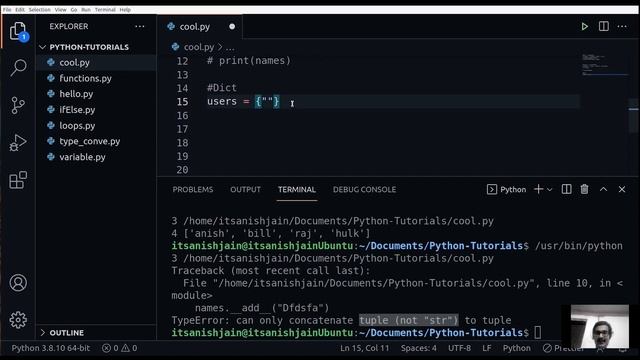Select the cool.py editor tab
Viewport: 640px width, 360px height.
pos(199,27)
